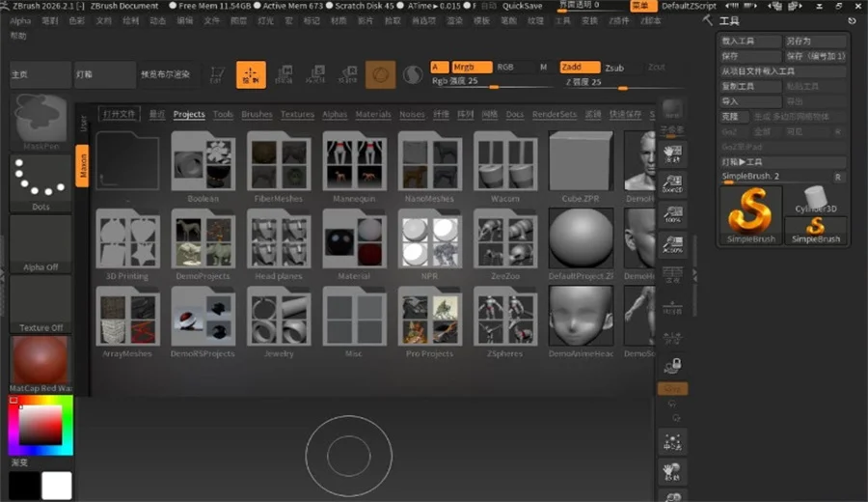The image size is (868, 502).
Task: Click the Zoom2D magnifier icon
Action: click(x=672, y=184)
